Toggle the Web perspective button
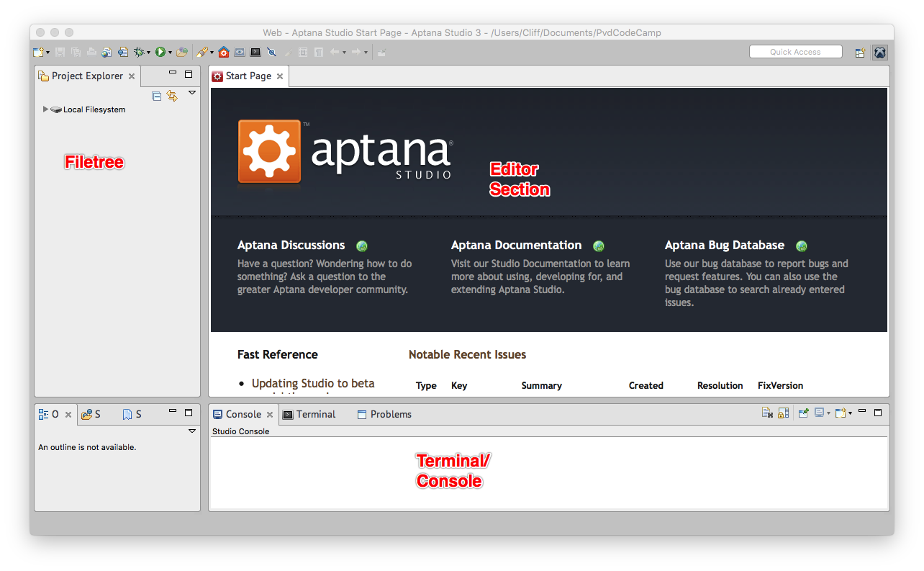Screen dimensions: 924x571 click(x=879, y=53)
